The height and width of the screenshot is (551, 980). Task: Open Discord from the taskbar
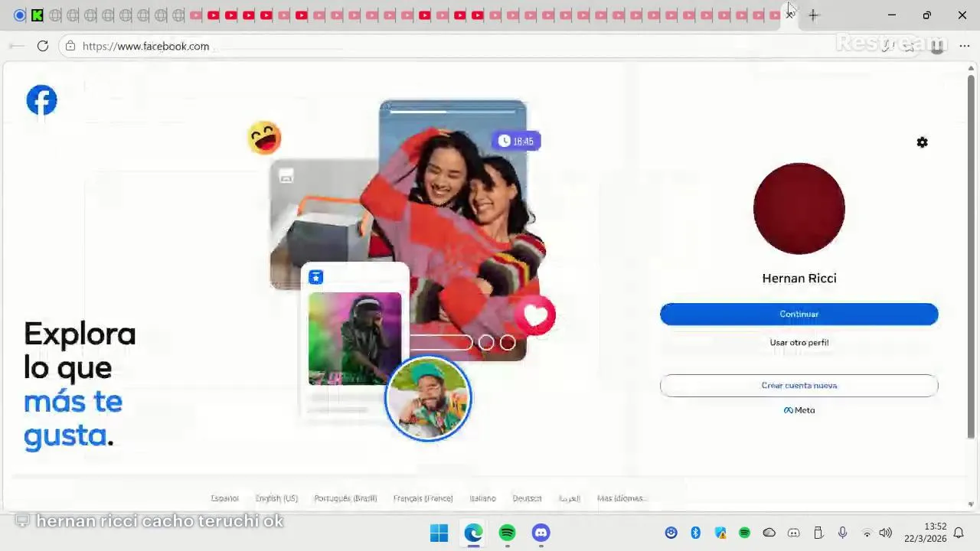pos(541,533)
